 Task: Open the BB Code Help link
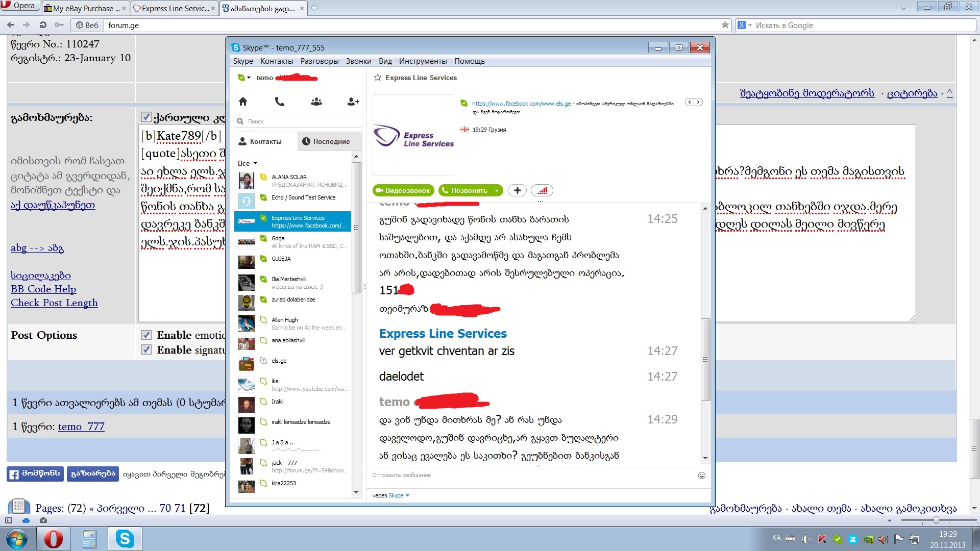pyautogui.click(x=43, y=289)
